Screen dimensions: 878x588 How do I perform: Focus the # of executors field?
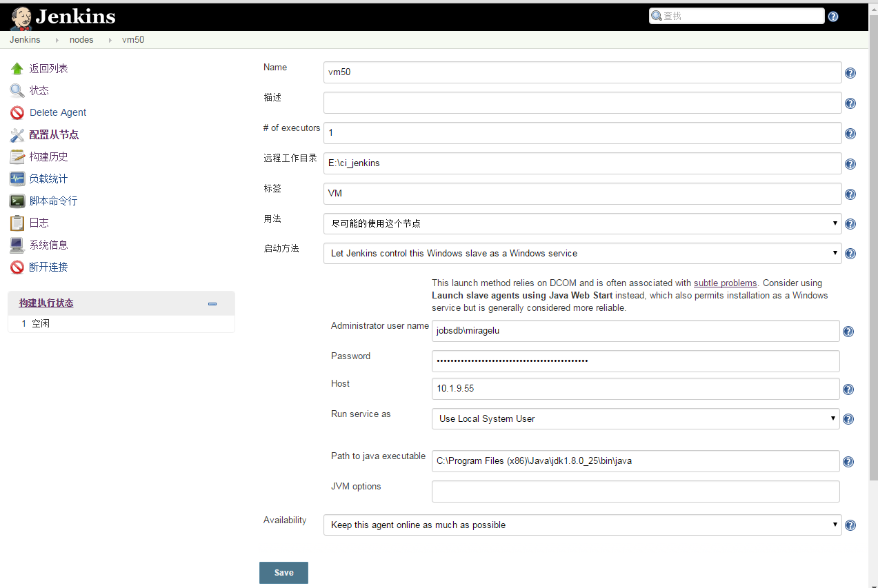582,133
